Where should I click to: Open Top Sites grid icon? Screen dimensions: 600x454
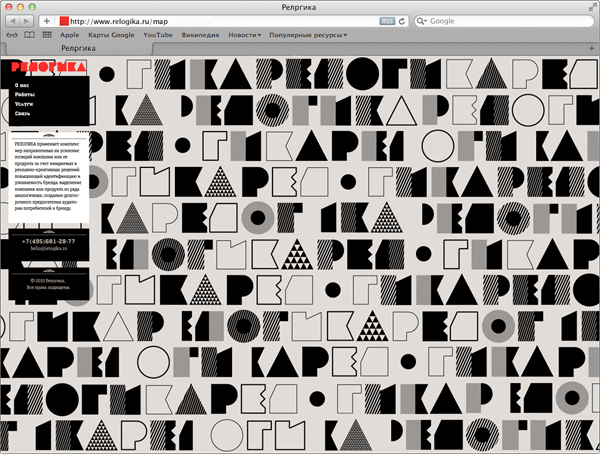[x=47, y=35]
